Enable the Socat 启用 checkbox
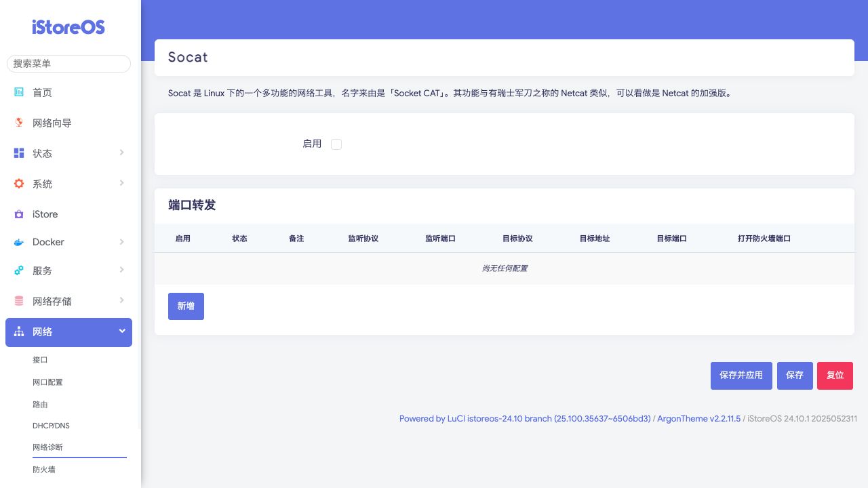 [x=336, y=144]
